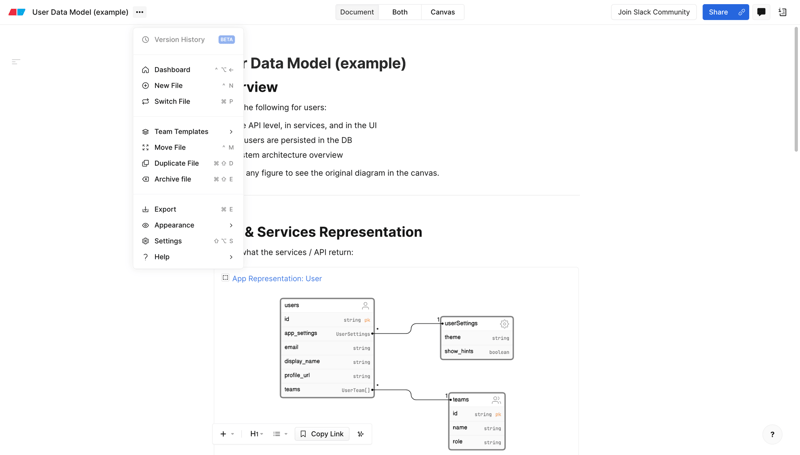800x455 pixels.
Task: Click the sidebar panel icon at top right
Action: point(783,12)
